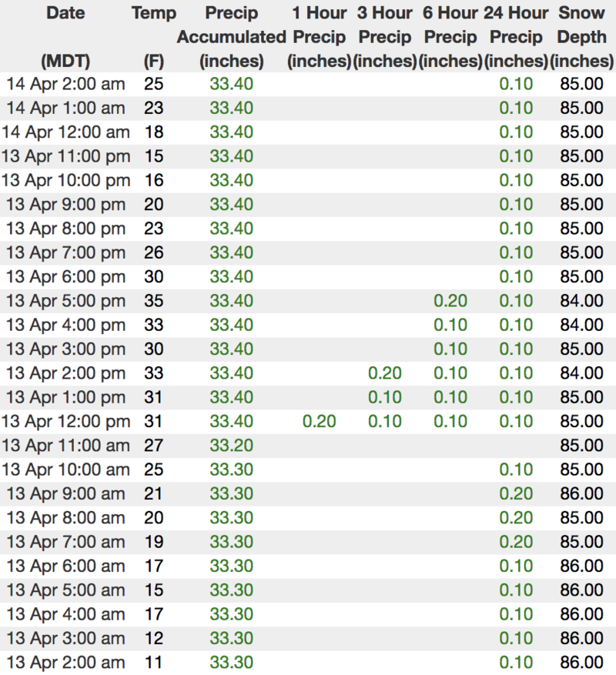Select the 0.20 value in 1 Hour Precip

(320, 422)
